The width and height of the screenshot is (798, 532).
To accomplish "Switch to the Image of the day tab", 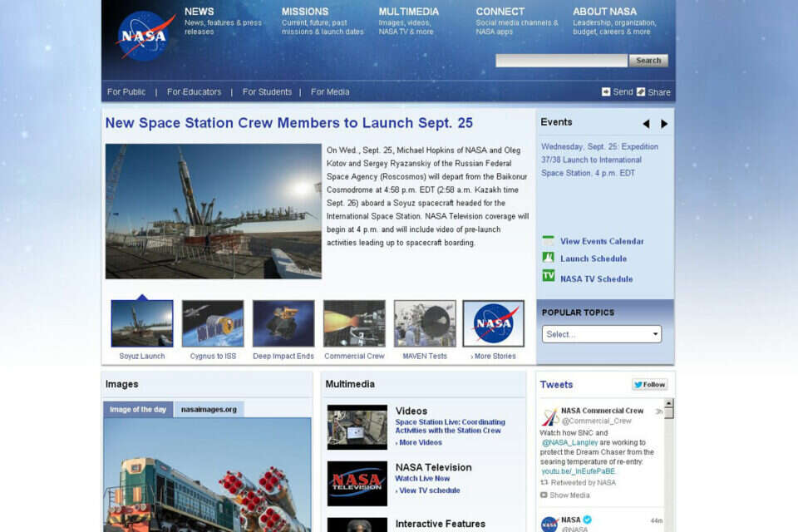I will coord(138,409).
